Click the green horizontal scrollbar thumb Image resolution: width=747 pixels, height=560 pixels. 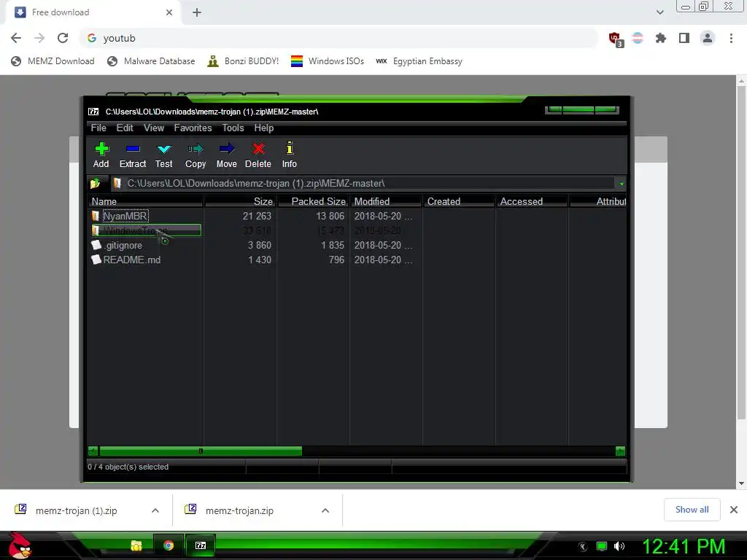[201, 451]
